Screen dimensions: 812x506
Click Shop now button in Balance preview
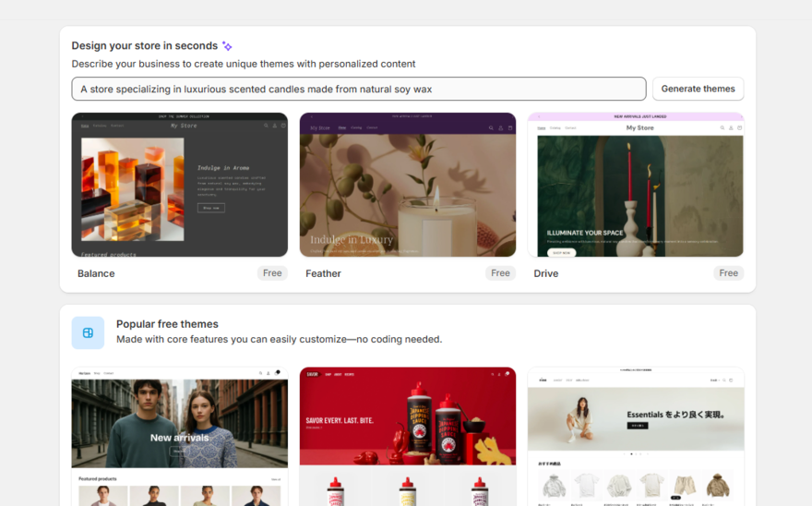point(210,208)
